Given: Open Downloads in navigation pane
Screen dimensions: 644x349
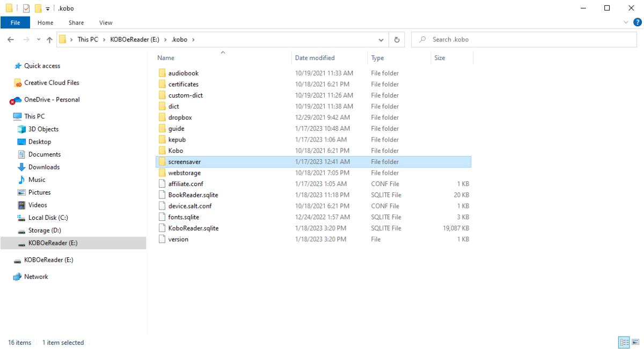Looking at the screenshot, I should click(43, 167).
